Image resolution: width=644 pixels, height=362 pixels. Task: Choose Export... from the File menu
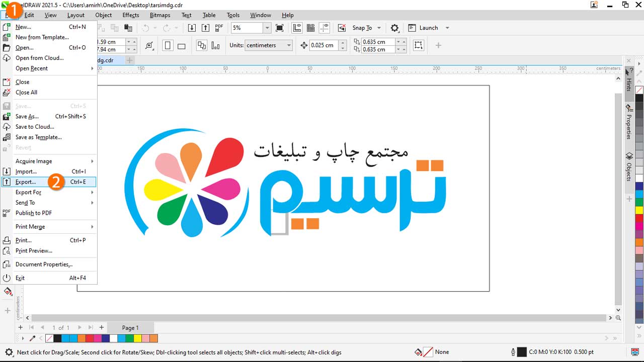pyautogui.click(x=26, y=182)
